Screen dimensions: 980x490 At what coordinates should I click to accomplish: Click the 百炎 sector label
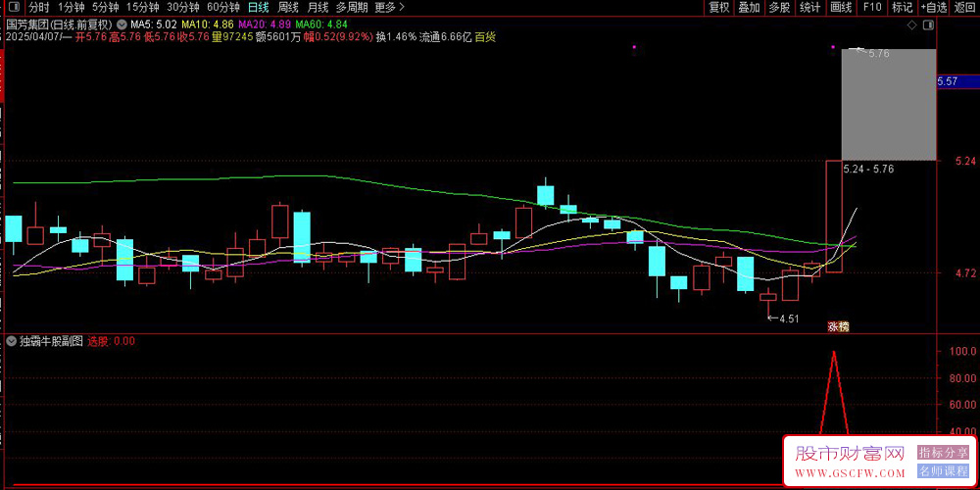point(485,37)
